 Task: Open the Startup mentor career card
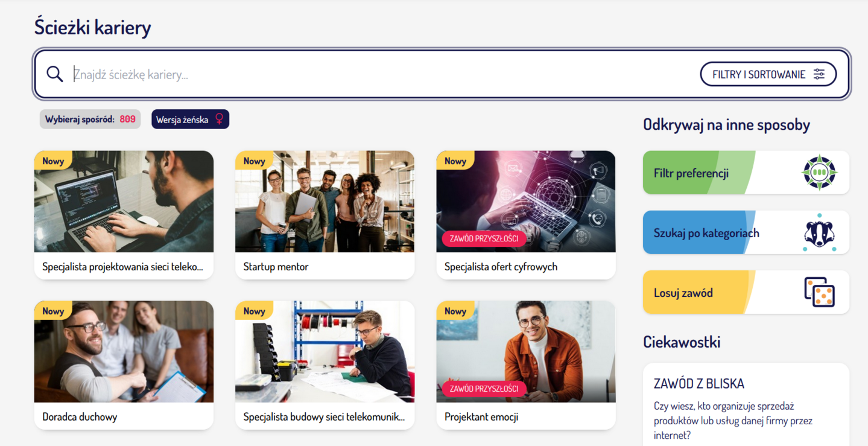pos(325,214)
